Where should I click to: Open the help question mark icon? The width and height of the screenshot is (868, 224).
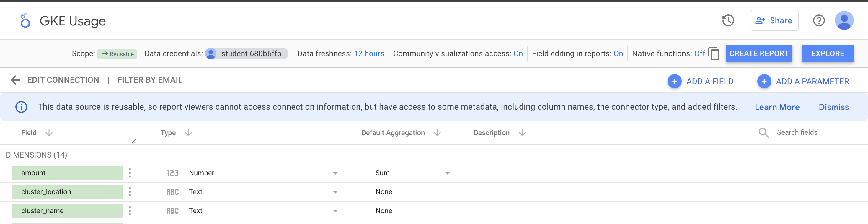819,21
